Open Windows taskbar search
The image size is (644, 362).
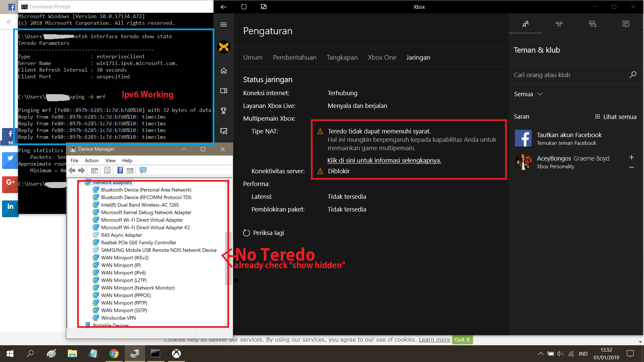pos(30,354)
